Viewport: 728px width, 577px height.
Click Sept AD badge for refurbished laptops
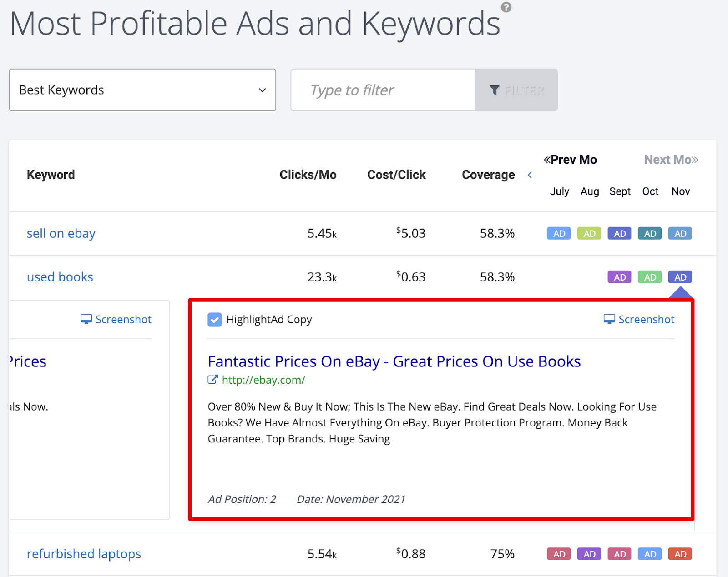[620, 554]
